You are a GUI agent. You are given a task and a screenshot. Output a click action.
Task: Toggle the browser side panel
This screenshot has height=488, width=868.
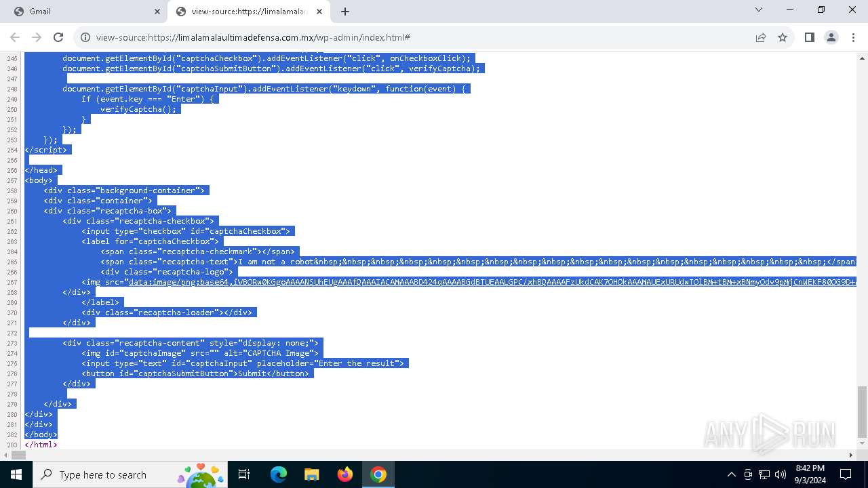(809, 37)
